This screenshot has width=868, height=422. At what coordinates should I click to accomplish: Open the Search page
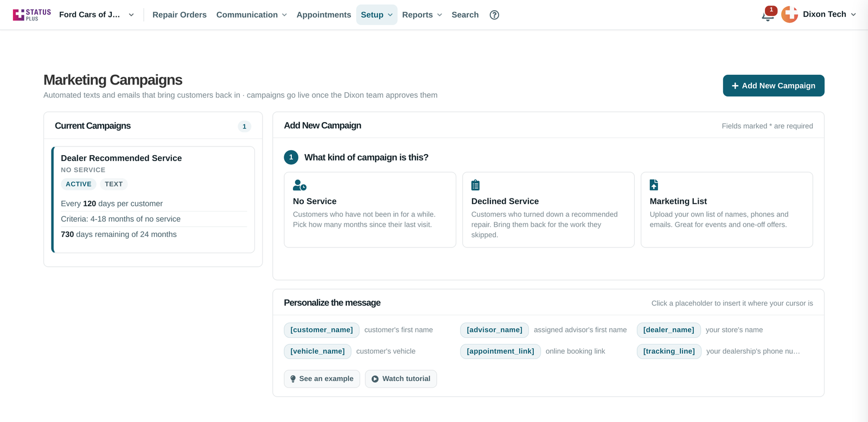point(465,15)
